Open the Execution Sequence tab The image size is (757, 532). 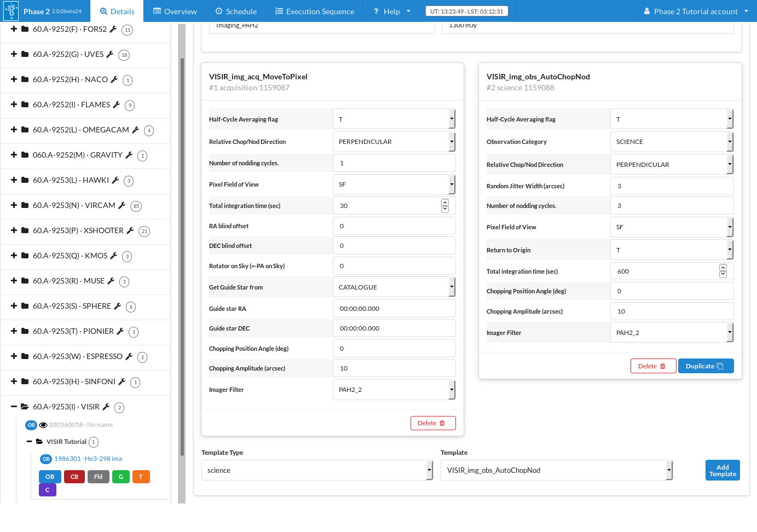[314, 11]
